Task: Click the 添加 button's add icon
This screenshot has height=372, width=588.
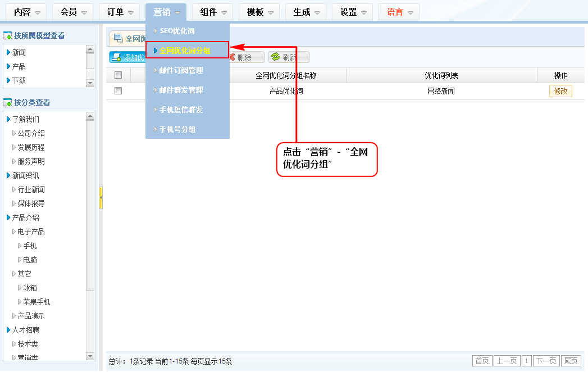Action: [116, 57]
